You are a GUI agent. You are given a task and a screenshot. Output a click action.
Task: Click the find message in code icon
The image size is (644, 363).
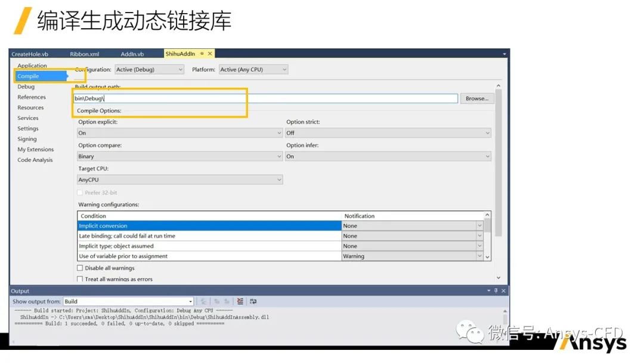pos(204,302)
